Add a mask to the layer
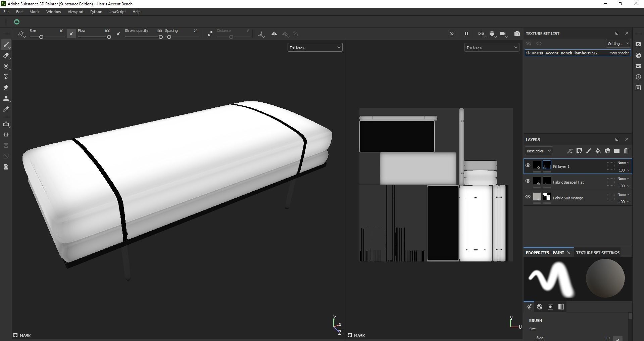The image size is (644, 341). tap(579, 151)
